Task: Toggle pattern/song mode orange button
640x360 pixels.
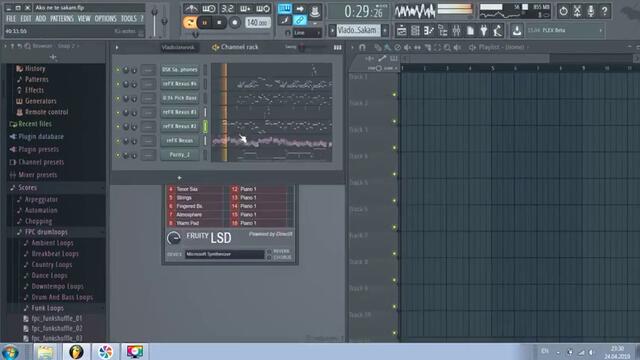Action: pos(189,22)
